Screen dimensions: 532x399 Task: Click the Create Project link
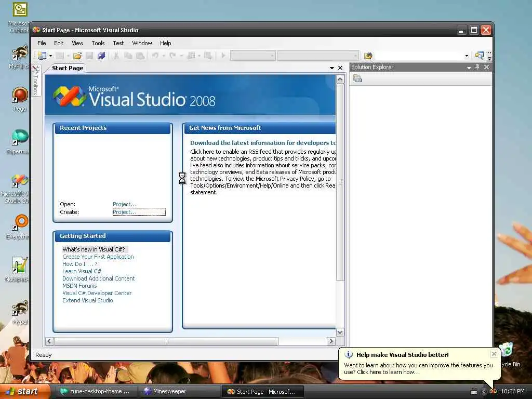[x=125, y=212]
